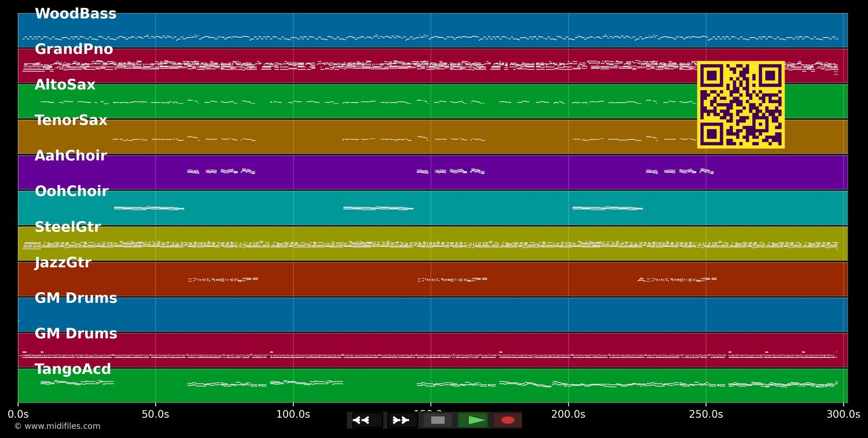Select the GM Drums label directly above TangoAcd

pos(76,334)
